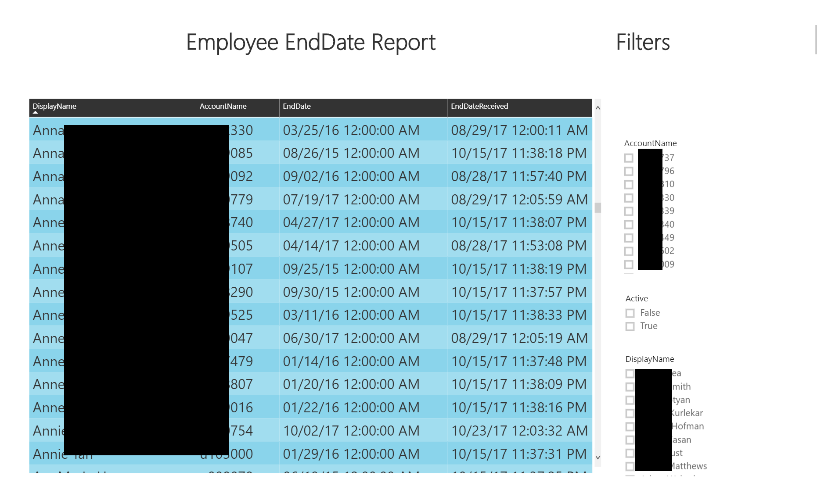Image resolution: width=817 pixels, height=504 pixels.
Task: Check the AccountName filter ending in 810
Action: (x=629, y=184)
